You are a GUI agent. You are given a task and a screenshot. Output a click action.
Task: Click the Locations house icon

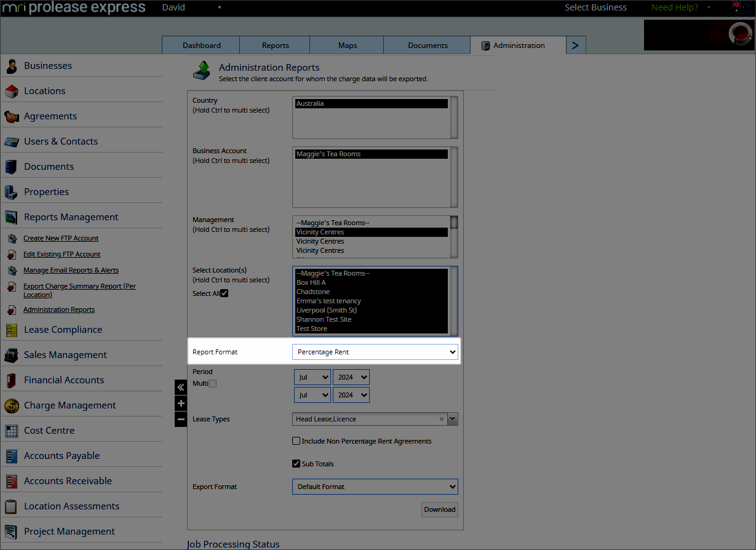(x=11, y=91)
